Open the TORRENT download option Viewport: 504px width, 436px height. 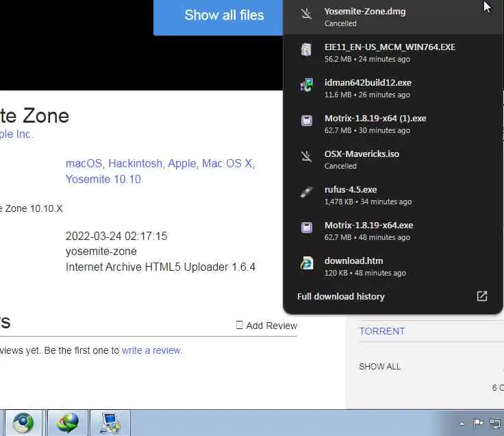tap(382, 331)
